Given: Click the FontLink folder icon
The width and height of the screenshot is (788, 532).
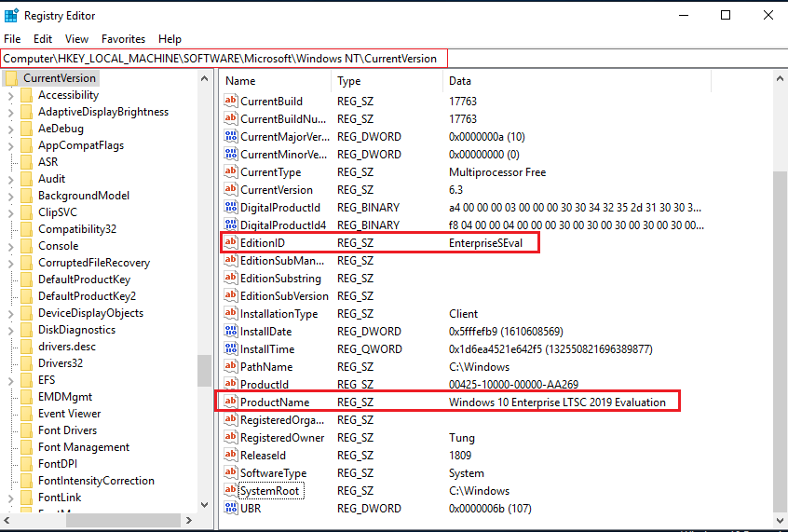Looking at the screenshot, I should 27,498.
